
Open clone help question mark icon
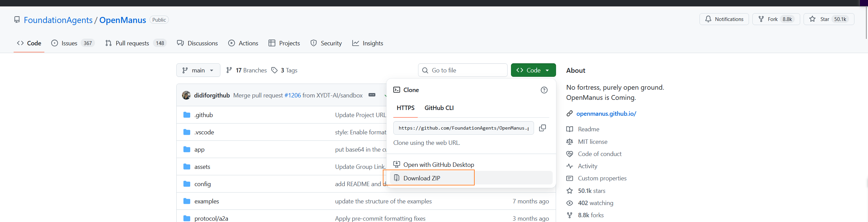pos(544,90)
